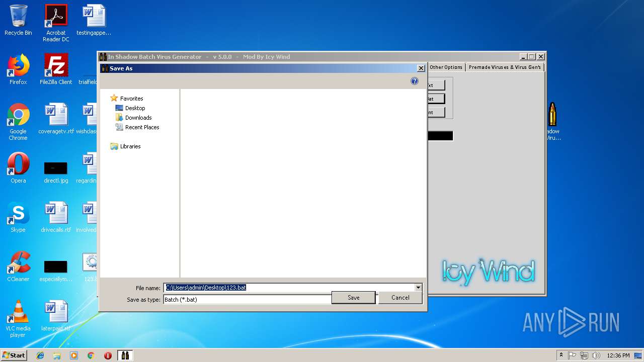Click Chrome icon in the taskbar
The width and height of the screenshot is (644, 362).
pyautogui.click(x=91, y=355)
